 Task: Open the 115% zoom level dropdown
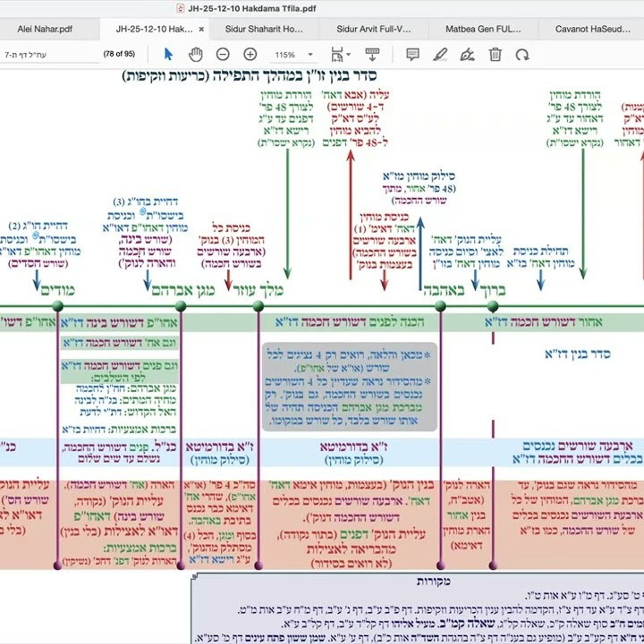pyautogui.click(x=294, y=55)
